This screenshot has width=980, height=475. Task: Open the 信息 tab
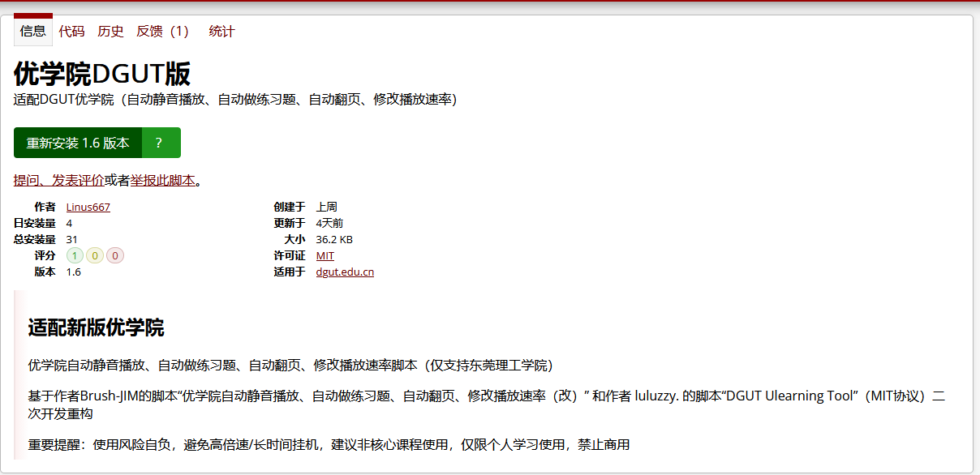(33, 32)
